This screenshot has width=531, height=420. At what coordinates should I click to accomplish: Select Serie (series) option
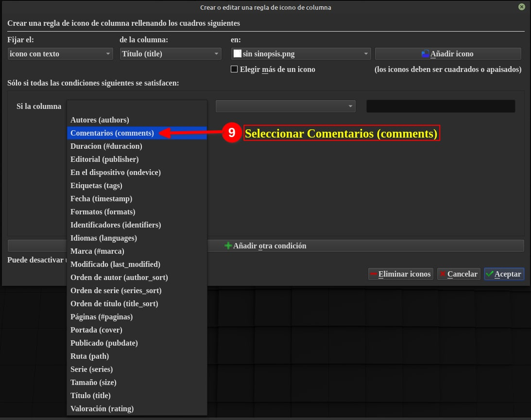(x=91, y=369)
